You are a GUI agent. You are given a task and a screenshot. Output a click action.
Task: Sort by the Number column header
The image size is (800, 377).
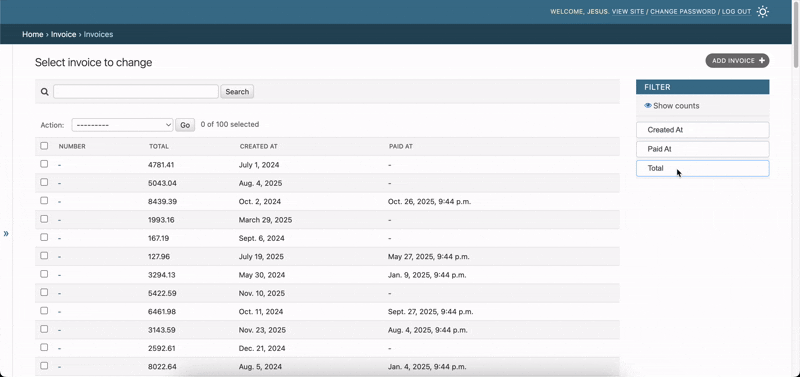[x=72, y=146]
